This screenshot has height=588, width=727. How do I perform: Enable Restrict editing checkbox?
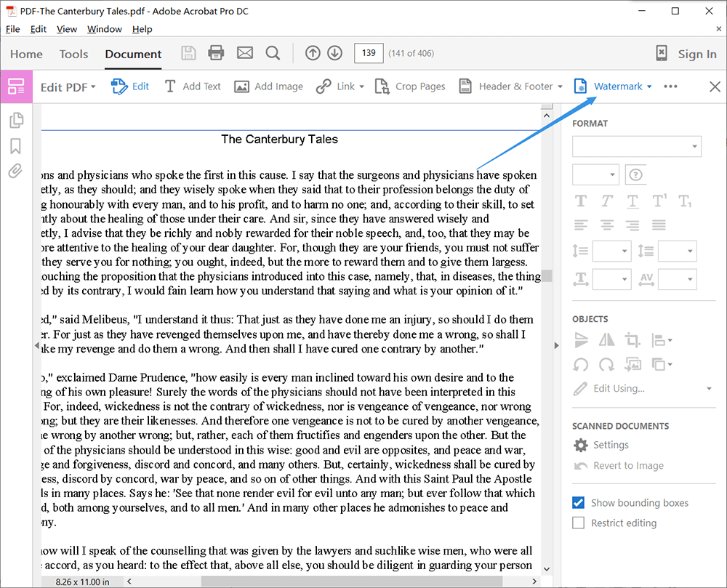click(x=579, y=523)
